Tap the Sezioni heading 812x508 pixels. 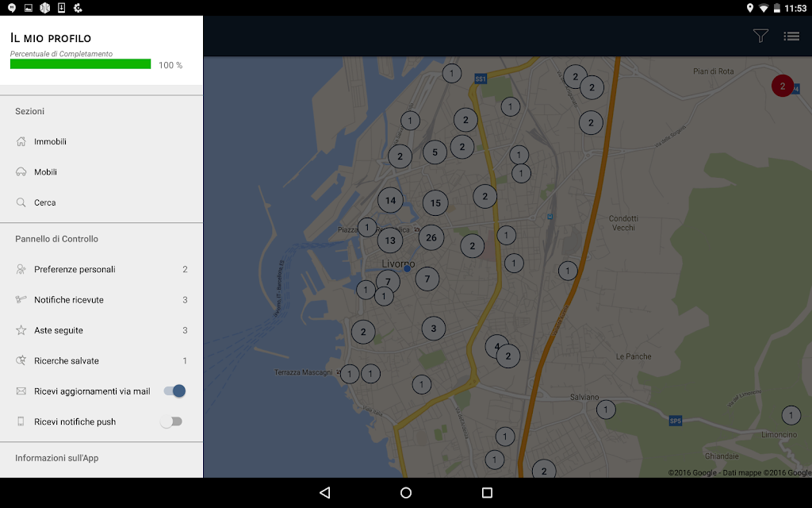29,111
